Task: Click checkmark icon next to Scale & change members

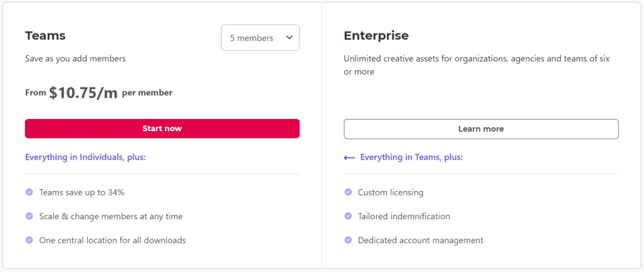Action: 29,216
